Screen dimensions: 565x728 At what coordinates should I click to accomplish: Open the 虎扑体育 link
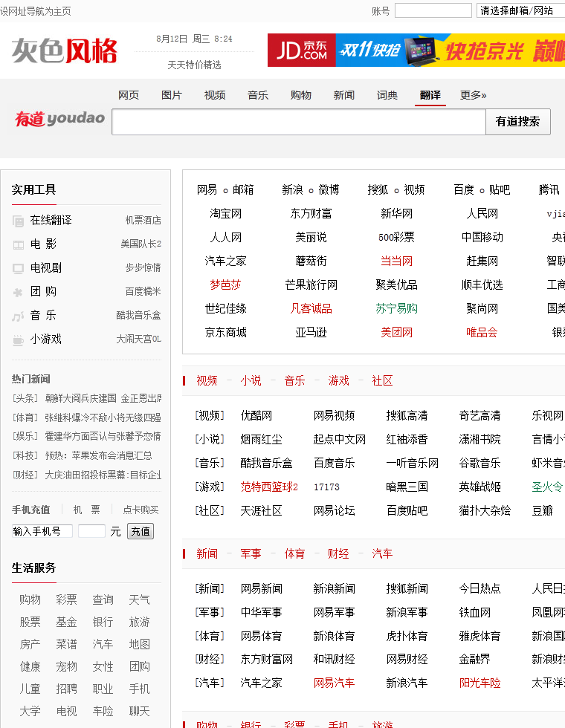coord(407,636)
